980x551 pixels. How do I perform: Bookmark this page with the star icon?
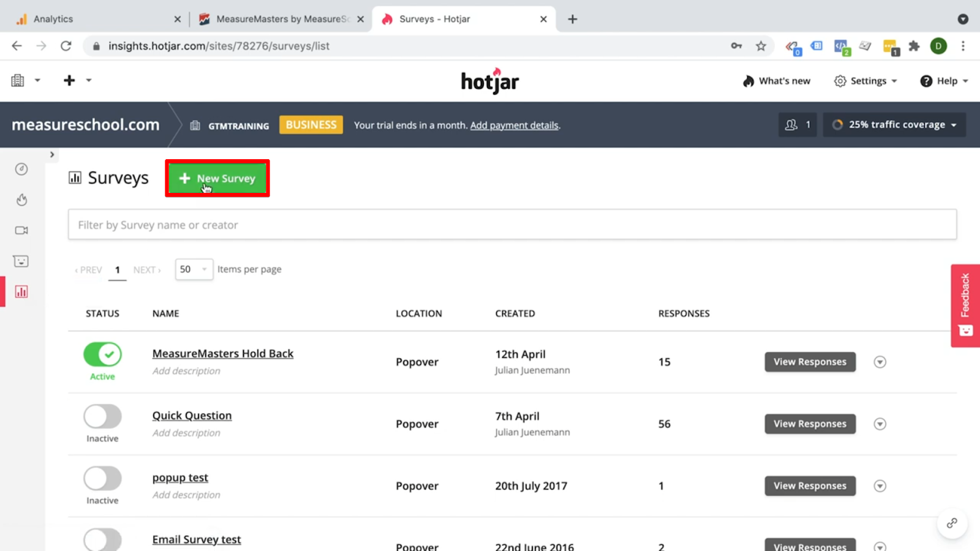click(x=761, y=46)
